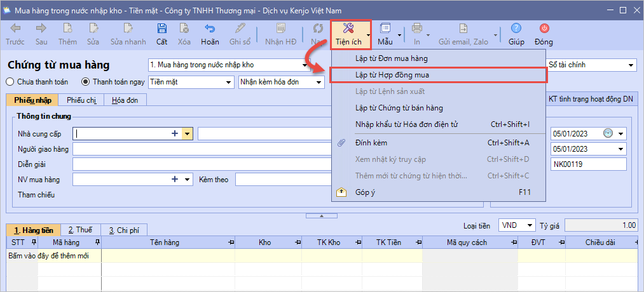Click the Mẫu template icon
The width and height of the screenshot is (644, 292).
coord(385,29)
